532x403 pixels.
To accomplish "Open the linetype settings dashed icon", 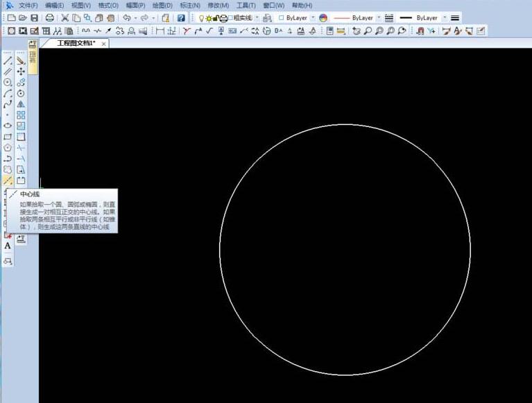I will pos(389,17).
